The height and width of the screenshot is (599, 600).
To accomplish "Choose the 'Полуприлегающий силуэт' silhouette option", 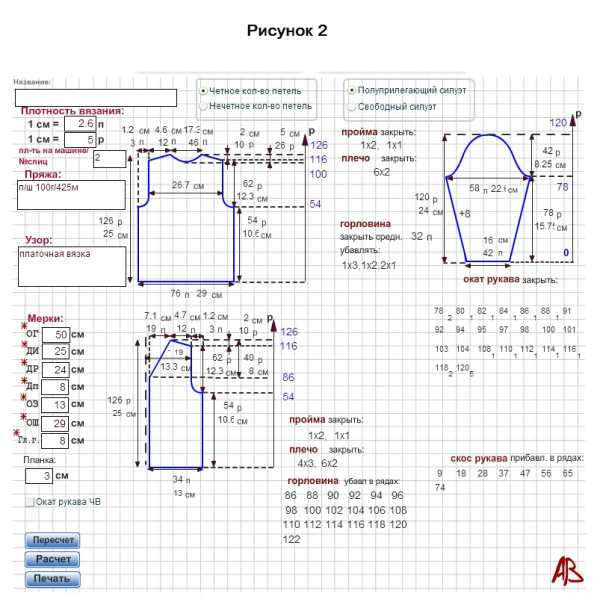I will (x=351, y=89).
